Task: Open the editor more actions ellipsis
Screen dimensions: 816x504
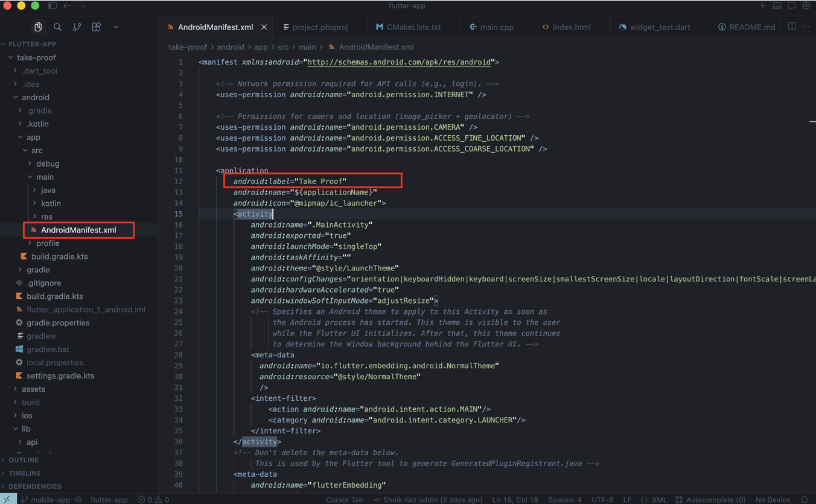Action: [807, 27]
